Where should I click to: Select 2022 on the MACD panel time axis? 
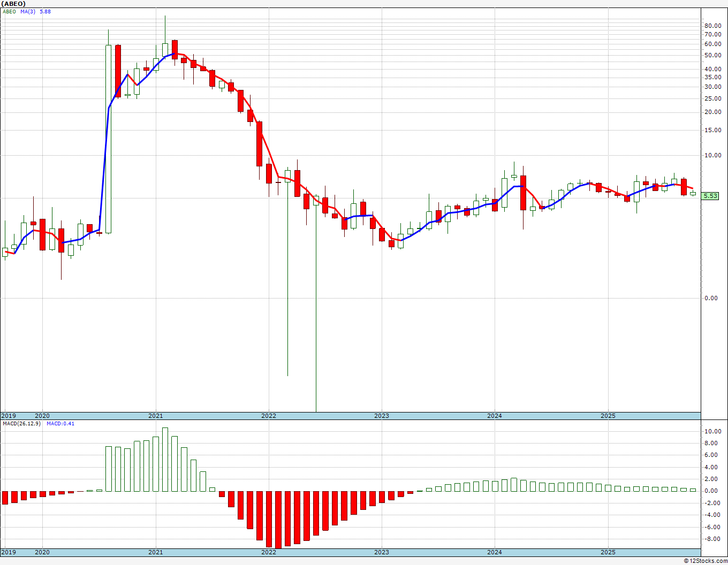pyautogui.click(x=269, y=552)
